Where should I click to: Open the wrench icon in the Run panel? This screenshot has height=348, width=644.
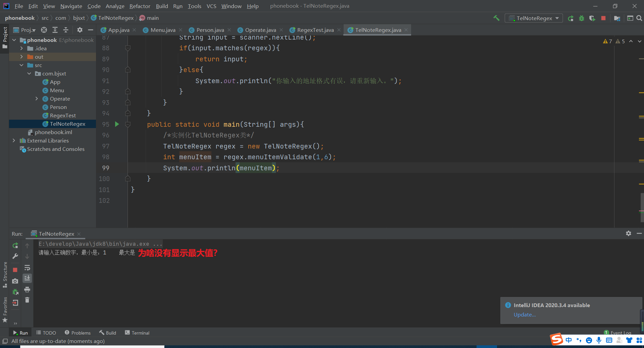15,256
